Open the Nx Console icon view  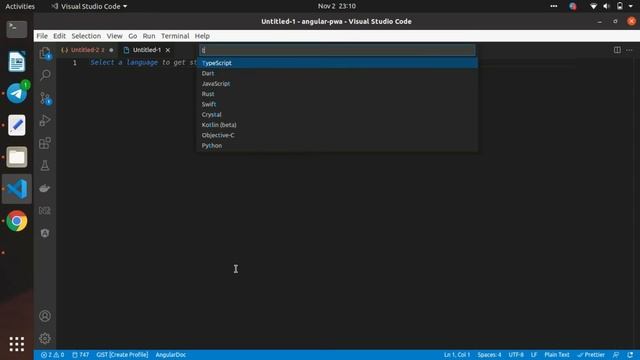coord(45,211)
